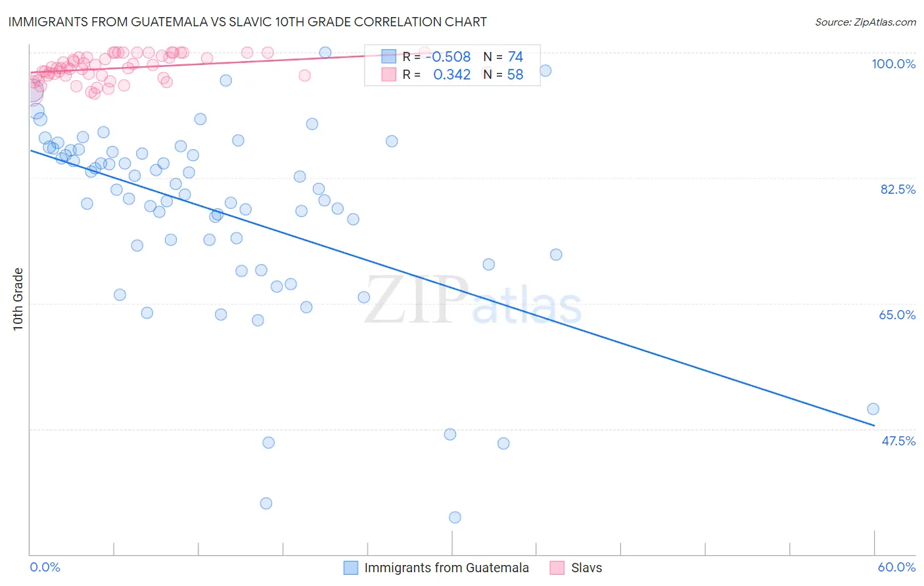Click the pink swatch beside R = 0.342
The image size is (924, 586).
pos(389,74)
